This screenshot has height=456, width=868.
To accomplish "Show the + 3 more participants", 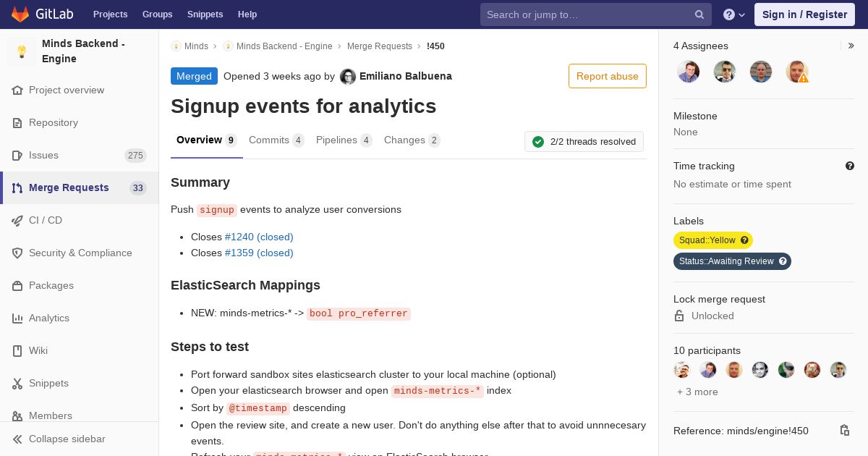I will tap(697, 392).
